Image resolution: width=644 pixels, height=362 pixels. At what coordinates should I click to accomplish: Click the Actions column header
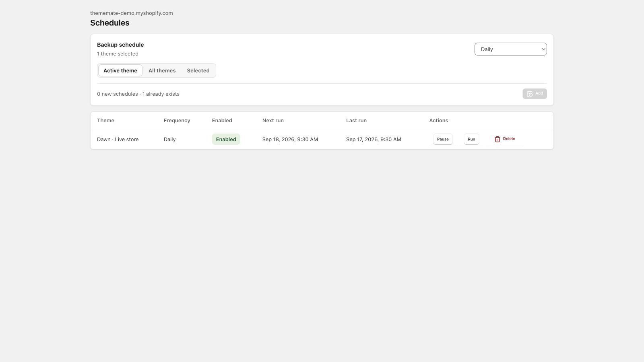[x=439, y=121]
